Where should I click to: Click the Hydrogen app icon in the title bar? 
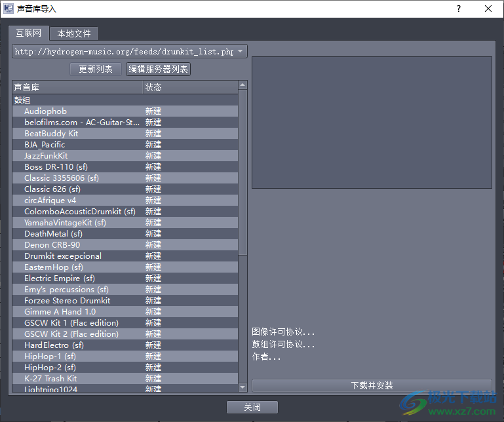[9, 9]
